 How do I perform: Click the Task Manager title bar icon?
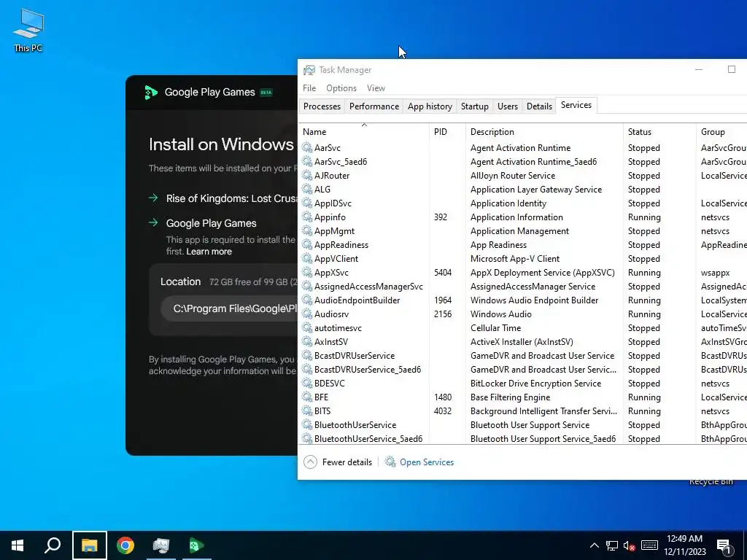click(309, 70)
